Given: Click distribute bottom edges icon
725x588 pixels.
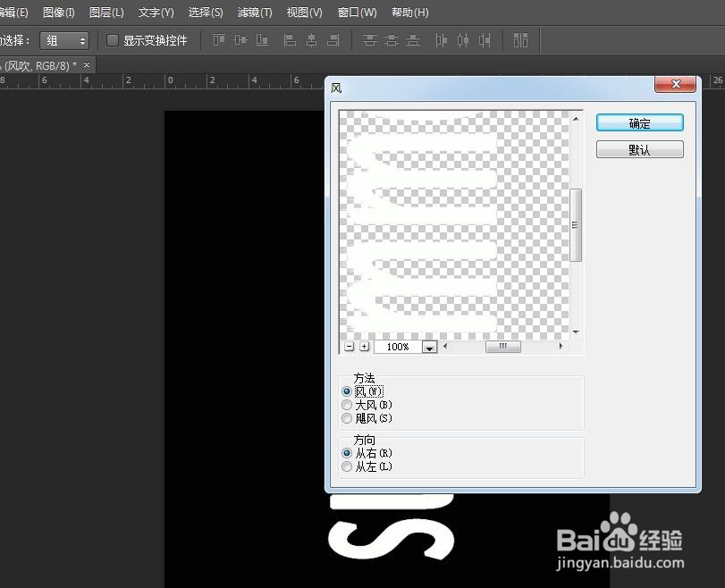Looking at the screenshot, I should pyautogui.click(x=413, y=40).
